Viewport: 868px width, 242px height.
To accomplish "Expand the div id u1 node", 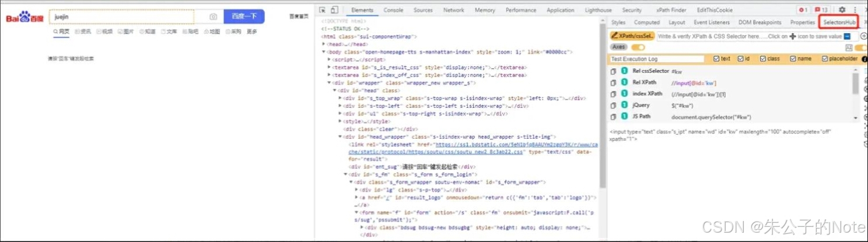I will 340,114.
